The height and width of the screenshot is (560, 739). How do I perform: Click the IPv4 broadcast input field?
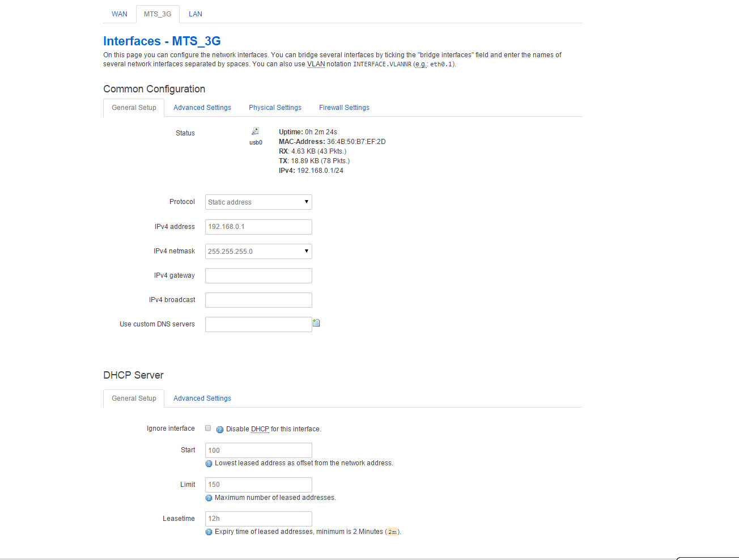pos(258,300)
